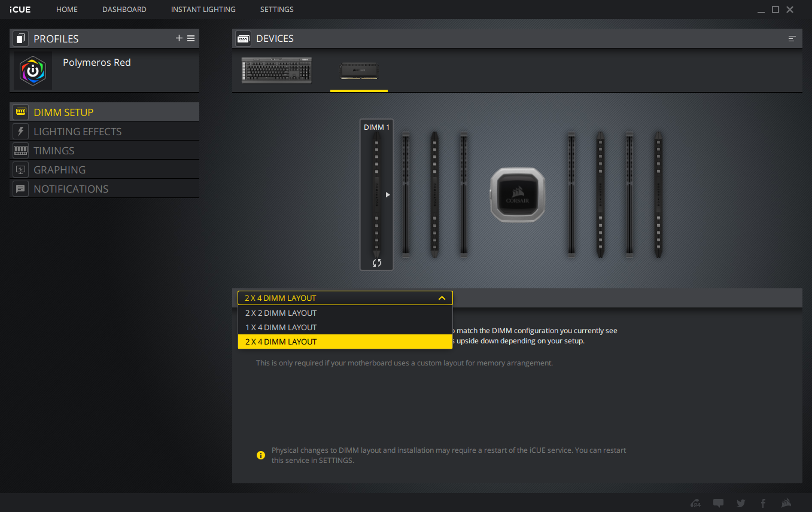Click the Corsair sails logo in the footer
The image size is (812, 512).
pos(786,503)
